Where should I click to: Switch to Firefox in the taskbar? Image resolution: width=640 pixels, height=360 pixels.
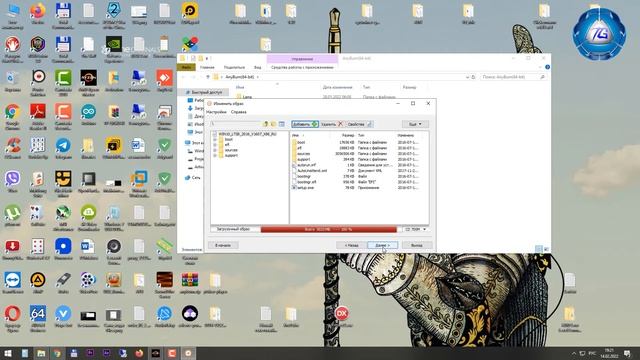[x=139, y=353]
